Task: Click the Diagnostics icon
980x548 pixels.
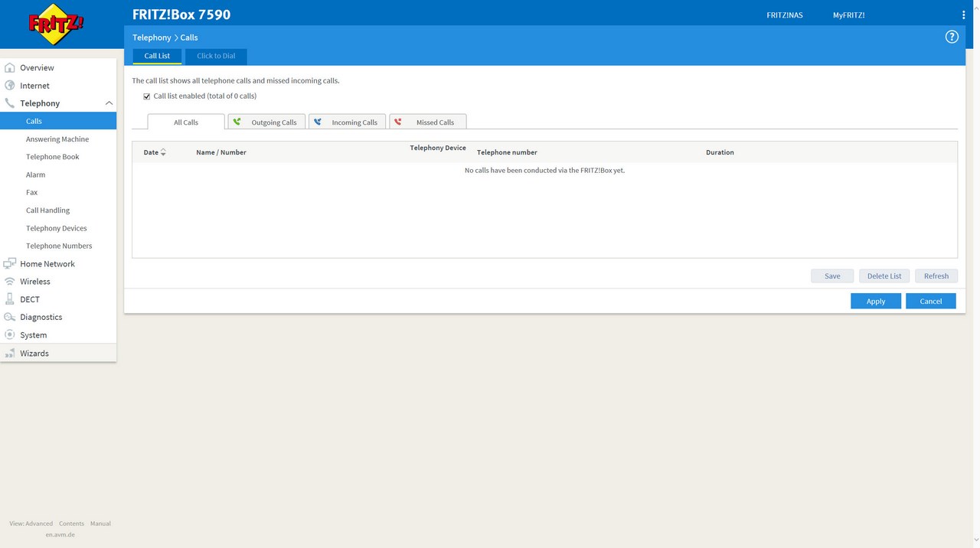Action: tap(10, 317)
